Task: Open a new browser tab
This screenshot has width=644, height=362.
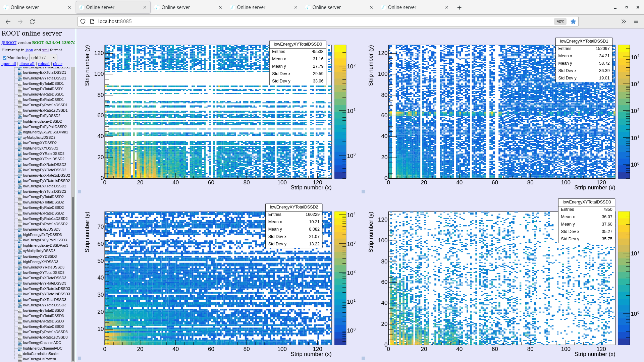Action: 459,7
